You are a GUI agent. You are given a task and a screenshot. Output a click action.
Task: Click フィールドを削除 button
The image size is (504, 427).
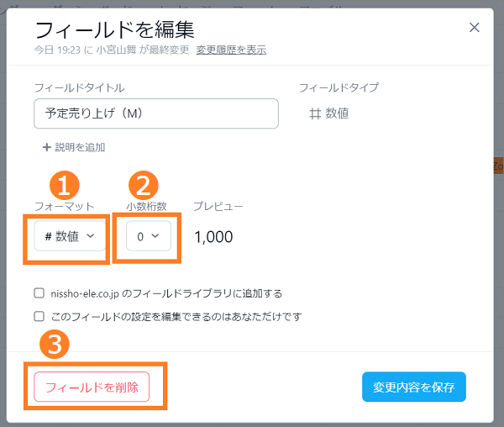pyautogui.click(x=92, y=387)
